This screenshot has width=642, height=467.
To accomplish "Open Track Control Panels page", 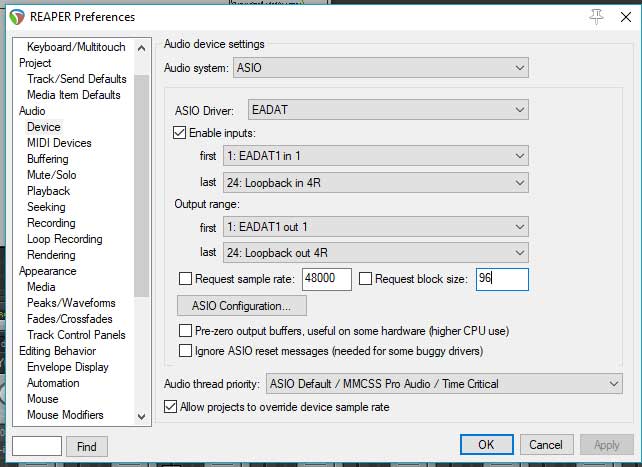I will click(x=76, y=334).
